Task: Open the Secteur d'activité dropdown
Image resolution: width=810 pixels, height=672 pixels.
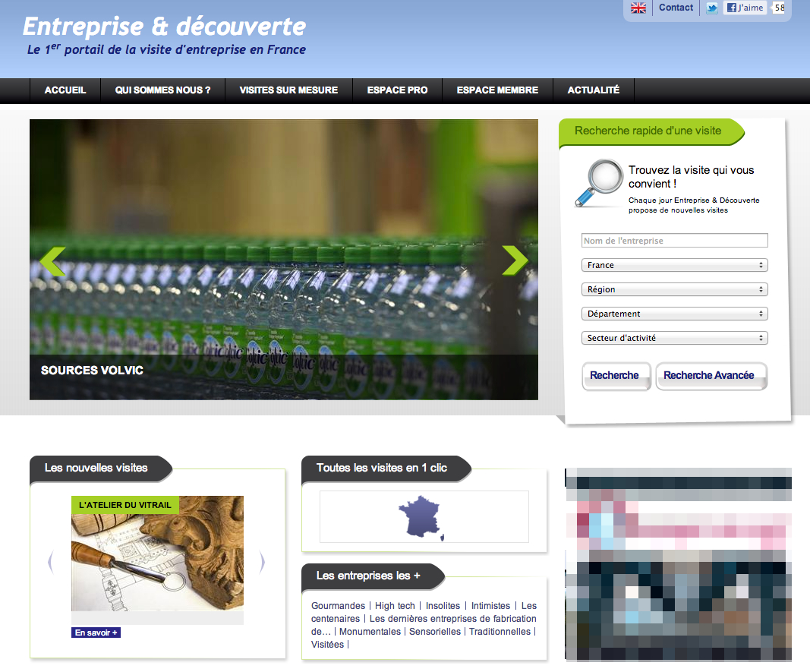Action: 675,338
